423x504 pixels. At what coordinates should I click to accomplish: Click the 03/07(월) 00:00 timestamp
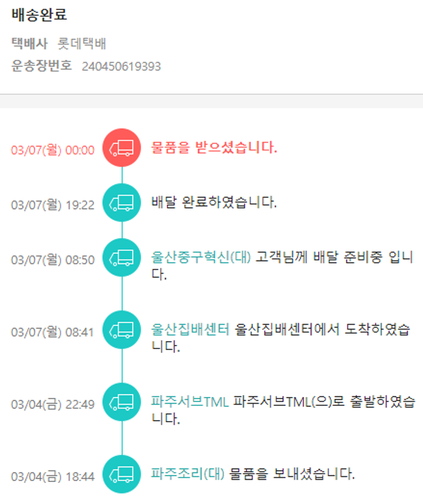[x=53, y=151]
